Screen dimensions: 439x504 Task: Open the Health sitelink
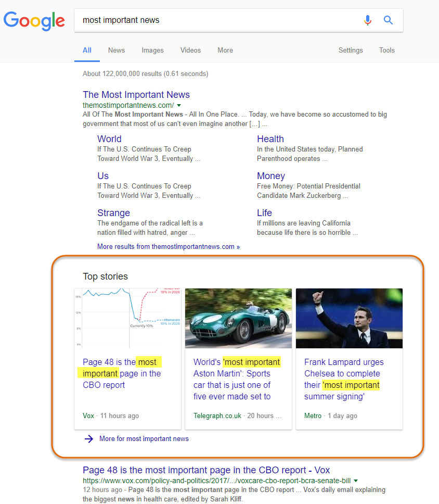click(270, 139)
